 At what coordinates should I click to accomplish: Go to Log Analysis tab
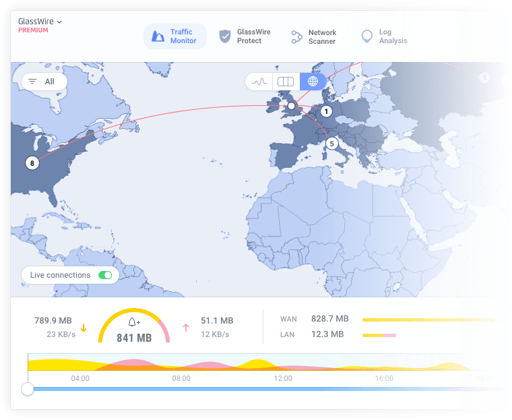[385, 36]
